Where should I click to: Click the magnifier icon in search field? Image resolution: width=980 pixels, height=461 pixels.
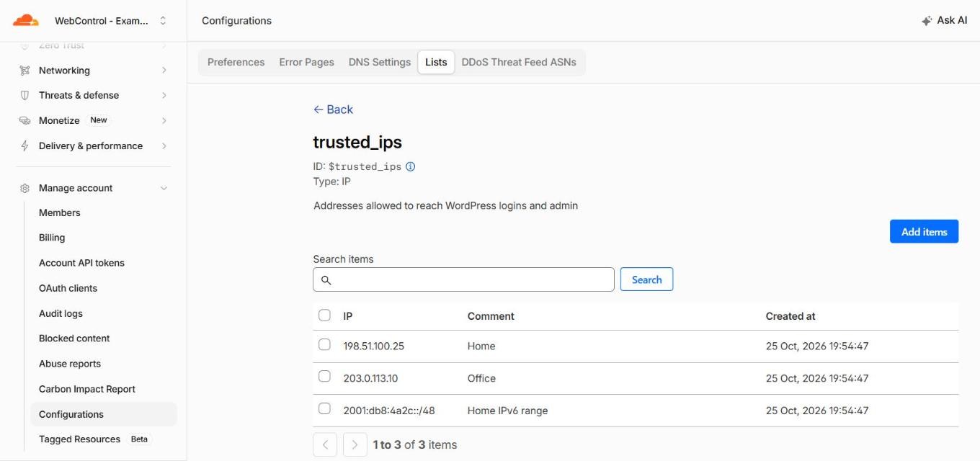pyautogui.click(x=326, y=279)
